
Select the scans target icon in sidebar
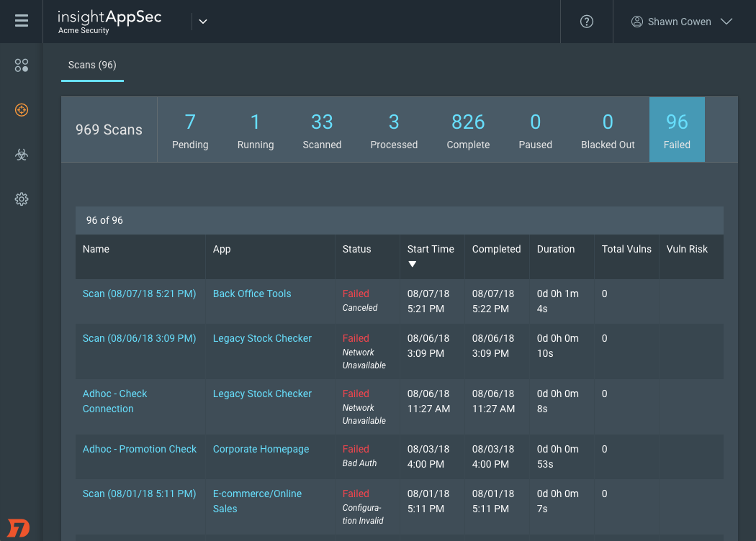click(x=22, y=110)
